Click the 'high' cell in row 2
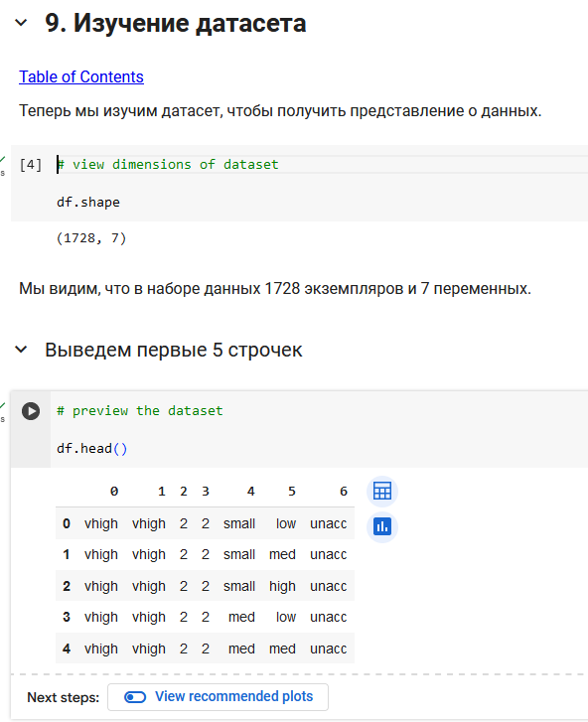The image size is (588, 722). click(282, 586)
